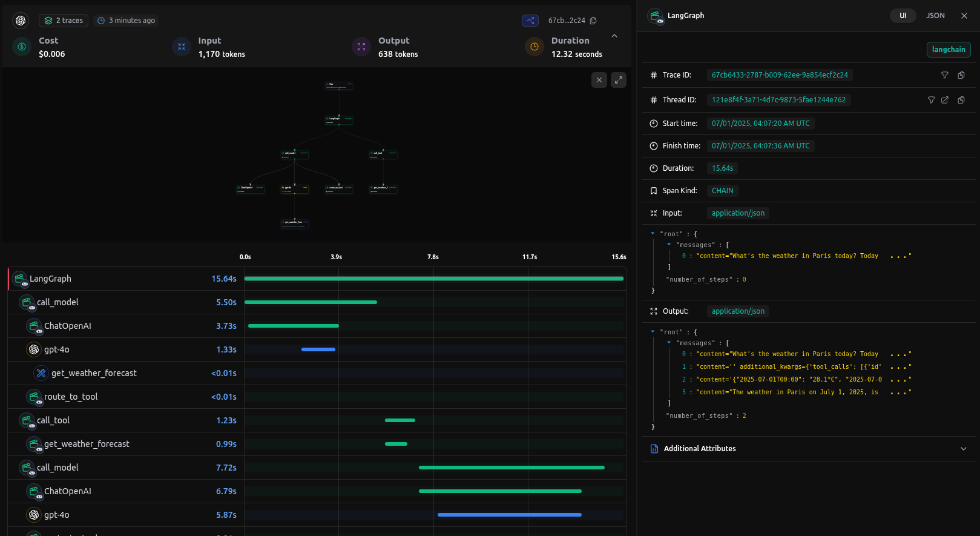980x536 pixels.
Task: Click the LangGraph timeline duration bar
Action: tap(433, 279)
